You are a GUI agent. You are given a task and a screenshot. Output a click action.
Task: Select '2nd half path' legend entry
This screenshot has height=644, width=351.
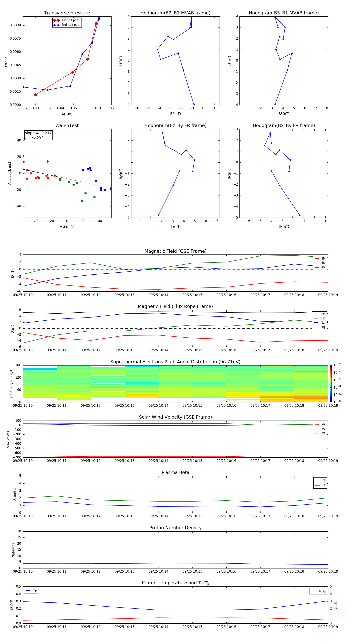click(67, 25)
